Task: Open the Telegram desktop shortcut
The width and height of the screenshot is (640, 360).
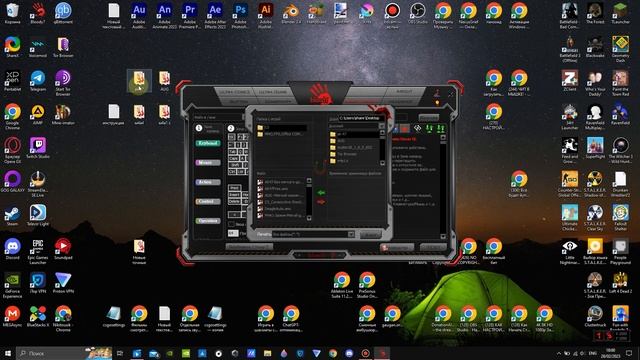Action: (38, 80)
